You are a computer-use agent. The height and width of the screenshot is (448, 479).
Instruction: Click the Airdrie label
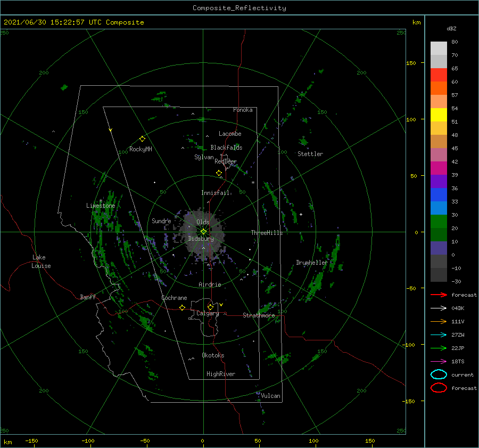pos(210,284)
